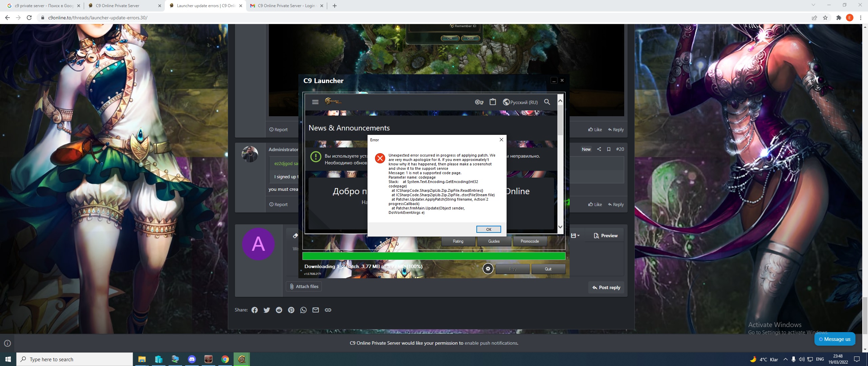The height and width of the screenshot is (366, 868).
Task: Share the thread on Twitter
Action: [267, 310]
